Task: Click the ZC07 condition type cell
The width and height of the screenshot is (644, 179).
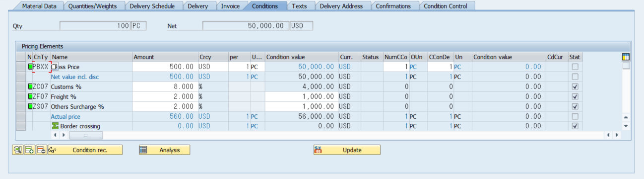Action: pyautogui.click(x=42, y=87)
